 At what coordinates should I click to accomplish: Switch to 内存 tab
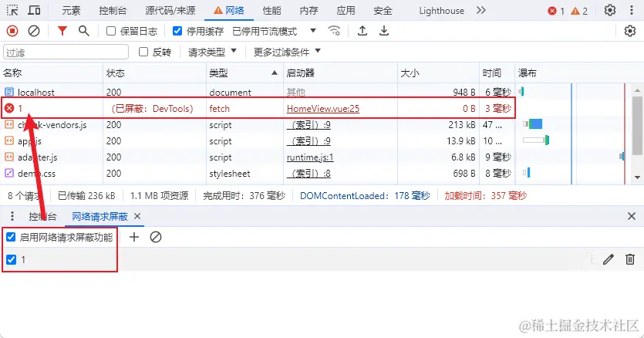[x=309, y=11]
